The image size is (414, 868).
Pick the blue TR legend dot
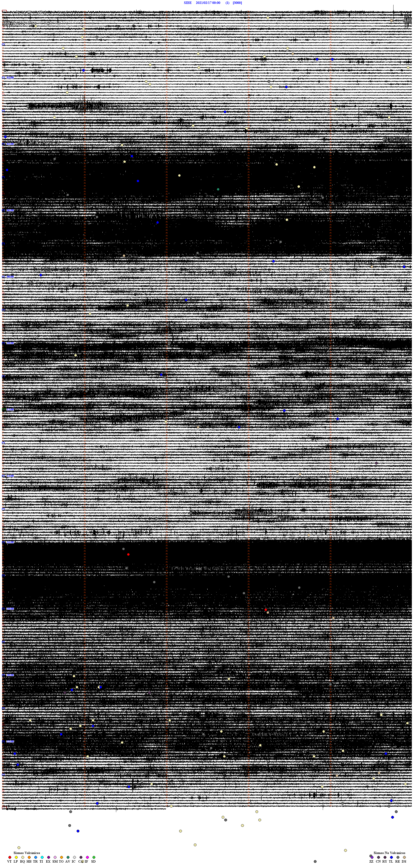tap(36, 857)
